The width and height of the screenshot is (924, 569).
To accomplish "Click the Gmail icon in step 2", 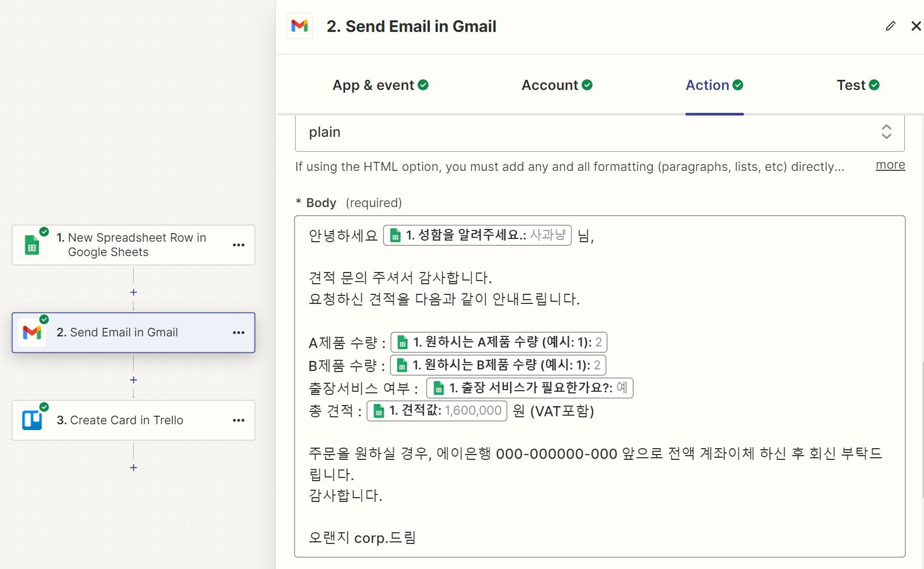I will pos(32,333).
